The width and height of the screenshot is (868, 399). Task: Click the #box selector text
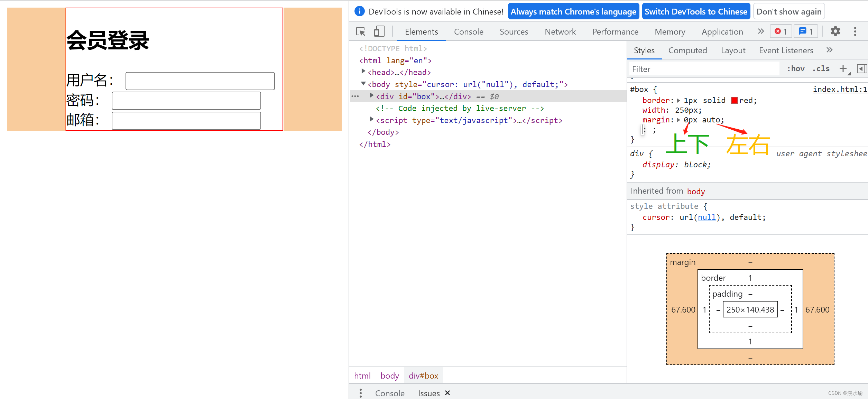coord(639,89)
